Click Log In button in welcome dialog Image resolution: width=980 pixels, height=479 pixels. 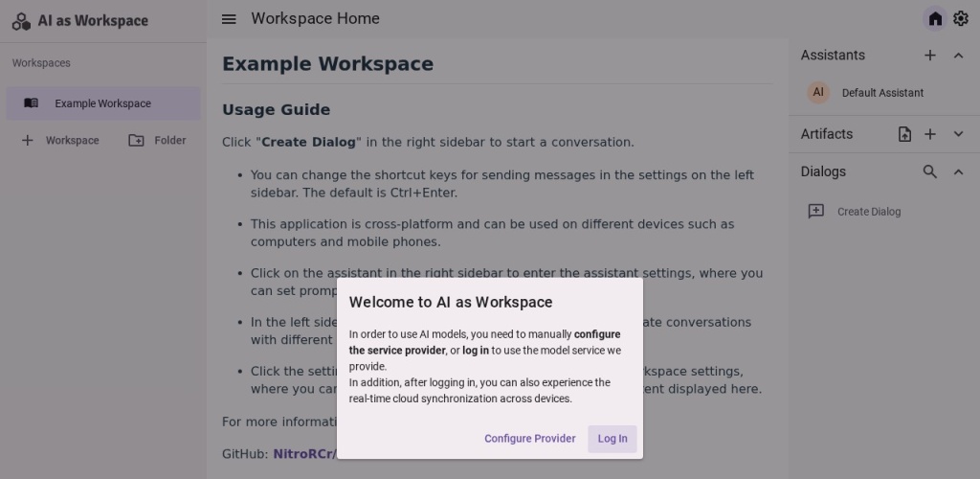point(612,439)
